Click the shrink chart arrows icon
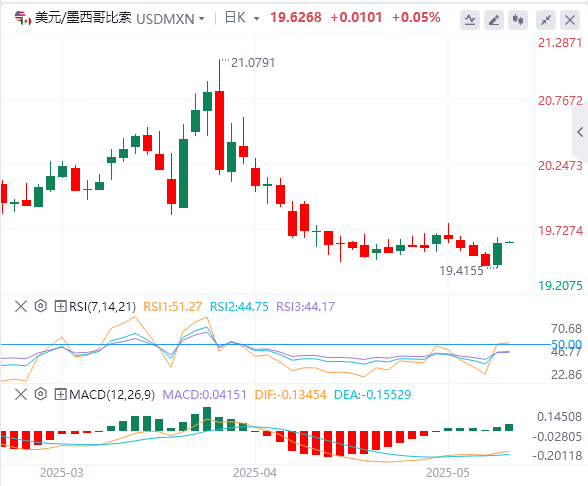 click(x=546, y=20)
